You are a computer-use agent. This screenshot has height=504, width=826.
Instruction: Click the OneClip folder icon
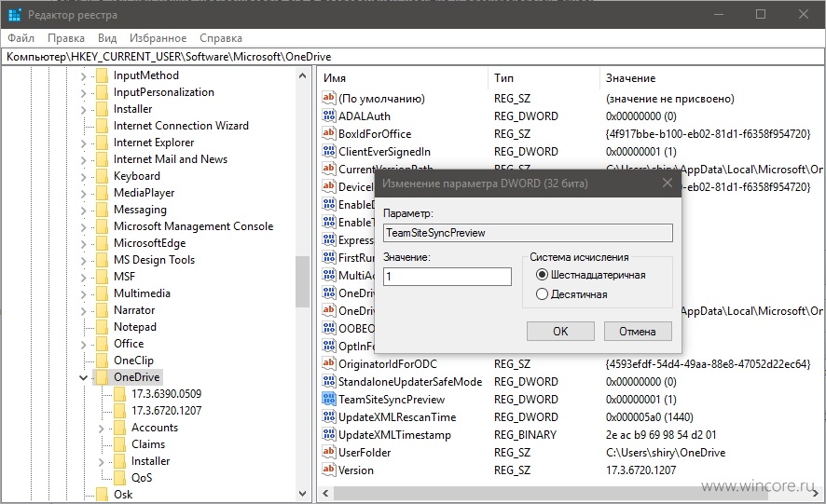point(102,361)
